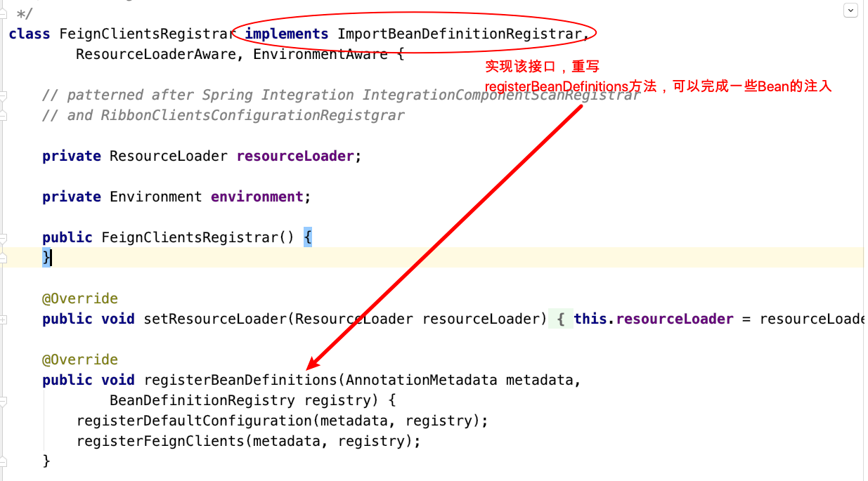Click the purple environment field declaration
Image resolution: width=868 pixels, height=481 pixels.
[257, 197]
